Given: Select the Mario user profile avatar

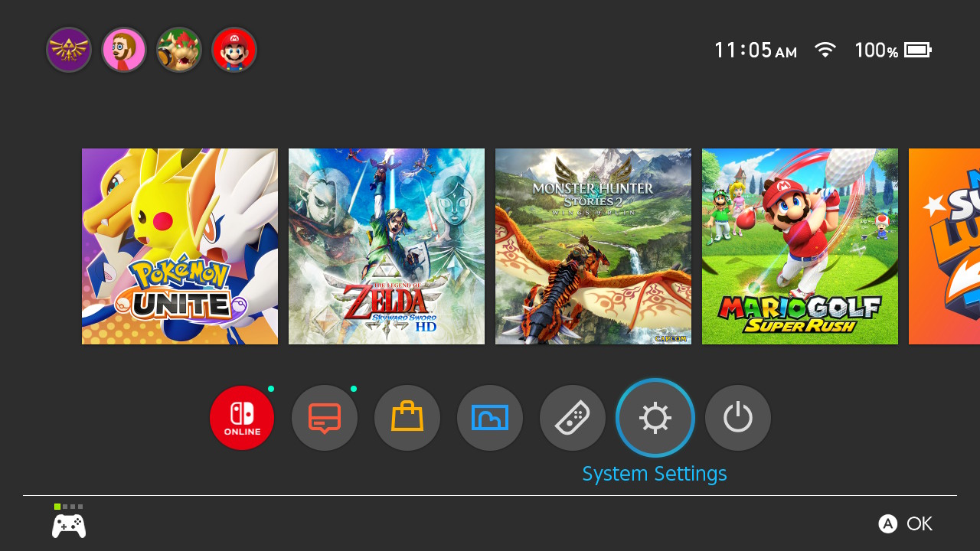Looking at the screenshot, I should [234, 51].
